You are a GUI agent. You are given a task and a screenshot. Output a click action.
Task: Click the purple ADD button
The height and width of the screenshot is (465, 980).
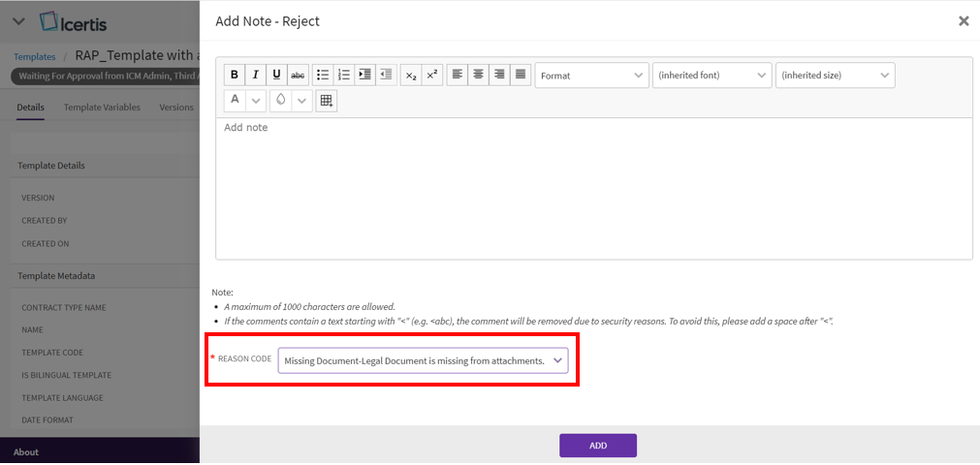(x=597, y=446)
